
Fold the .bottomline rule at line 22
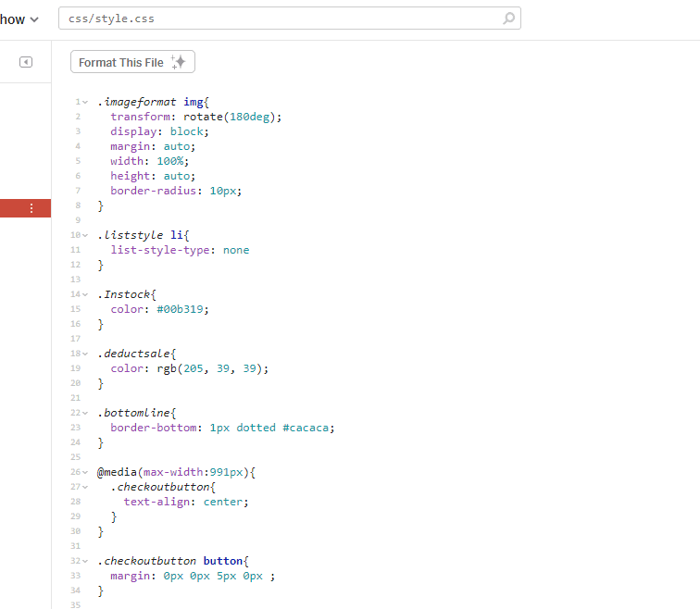tap(86, 413)
